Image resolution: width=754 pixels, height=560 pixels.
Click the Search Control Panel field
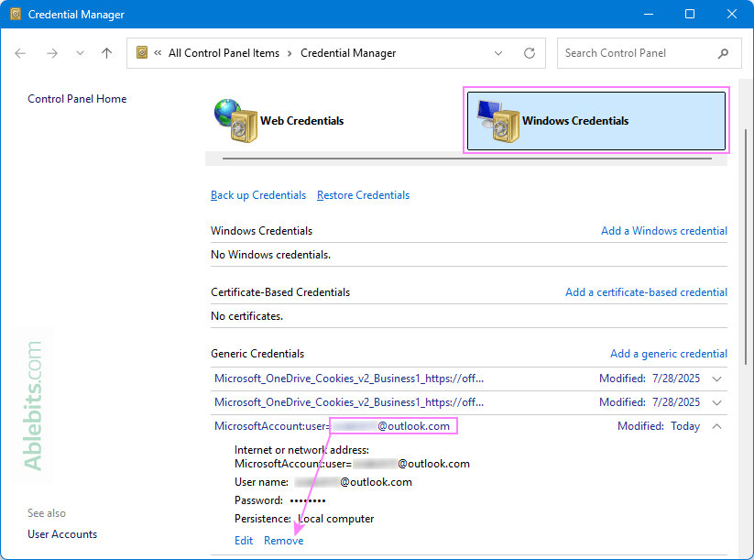coord(650,53)
